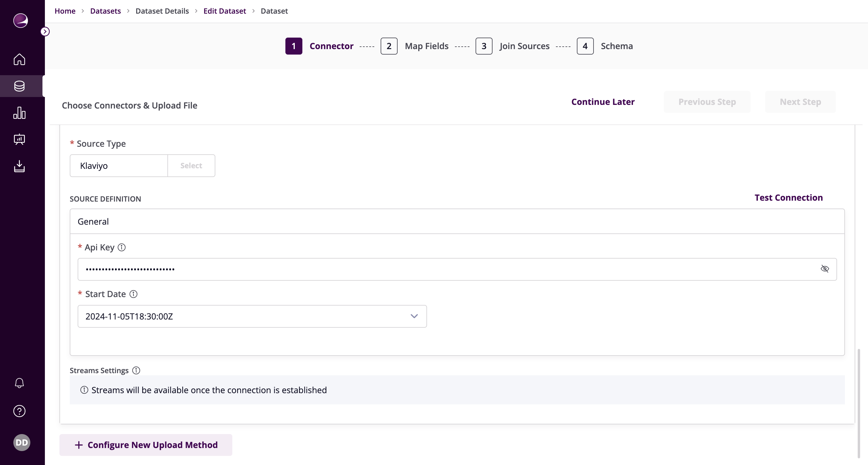This screenshot has height=465, width=868.
Task: Open the Home icon in sidebar
Action: tap(19, 59)
